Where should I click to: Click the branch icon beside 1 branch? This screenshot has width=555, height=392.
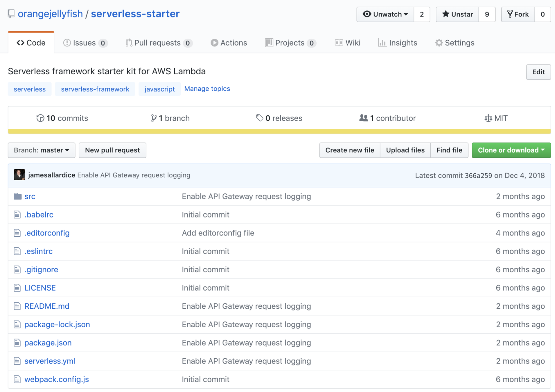coord(154,118)
